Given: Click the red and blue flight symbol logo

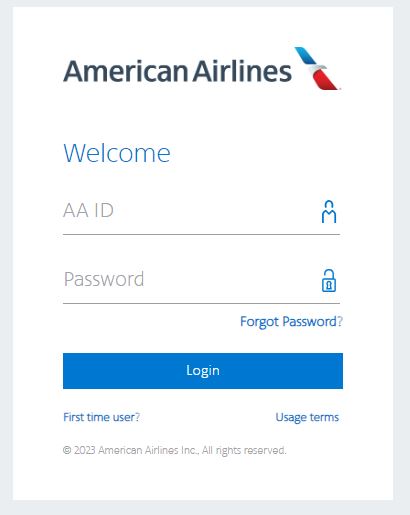Looking at the screenshot, I should pos(318,68).
